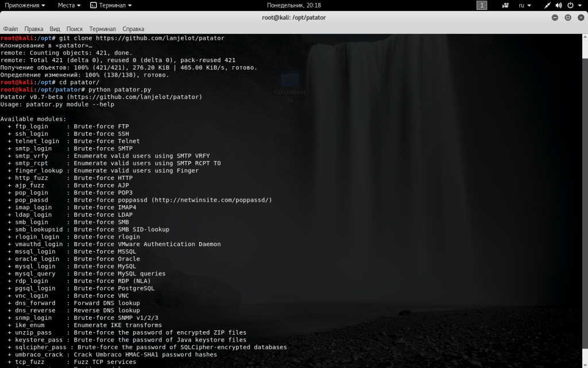Maximize the terminal window
This screenshot has height=368, width=588.
568,18
